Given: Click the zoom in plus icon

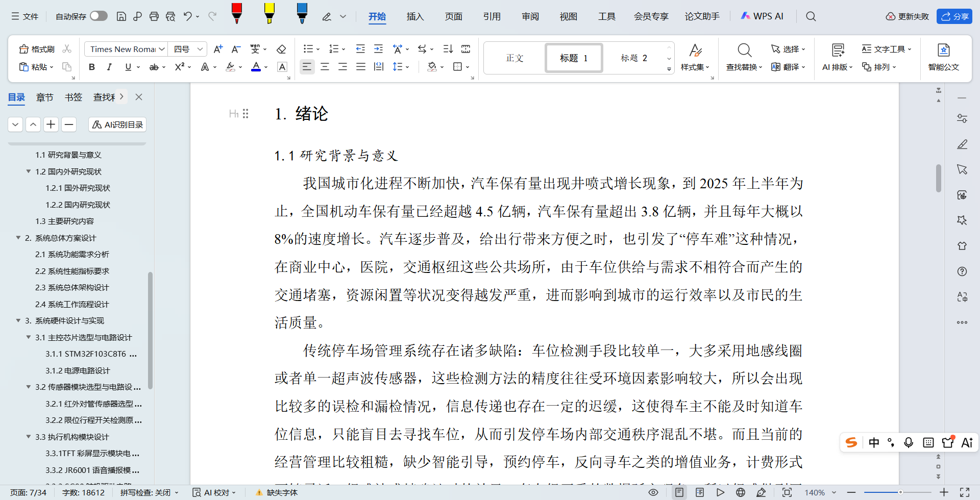Looking at the screenshot, I should tap(944, 492).
